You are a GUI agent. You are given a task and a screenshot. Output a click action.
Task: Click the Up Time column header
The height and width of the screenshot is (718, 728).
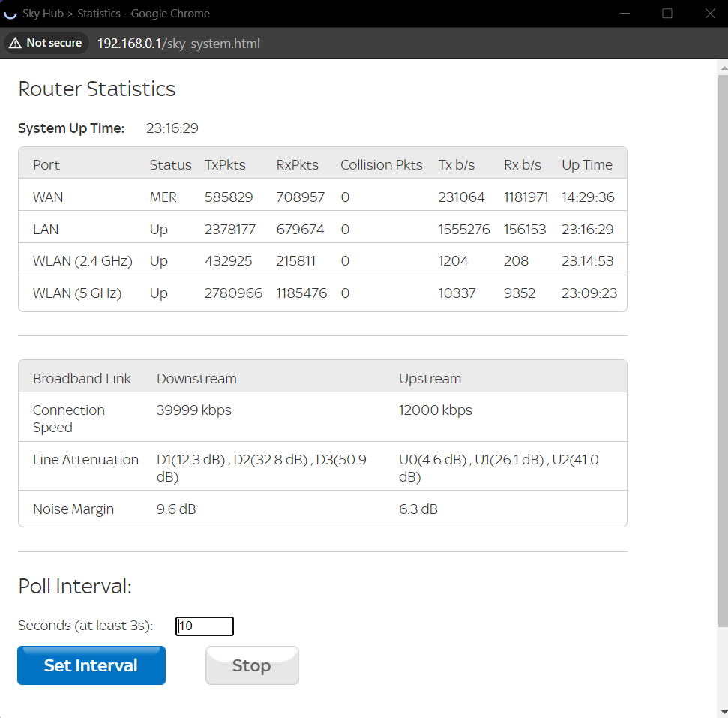[x=587, y=165]
